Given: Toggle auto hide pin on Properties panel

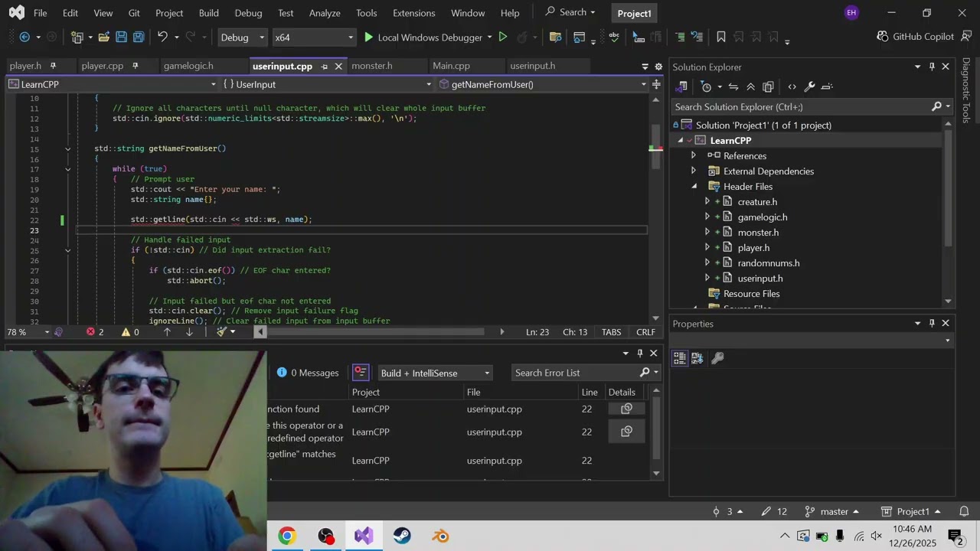Looking at the screenshot, I should pyautogui.click(x=932, y=324).
